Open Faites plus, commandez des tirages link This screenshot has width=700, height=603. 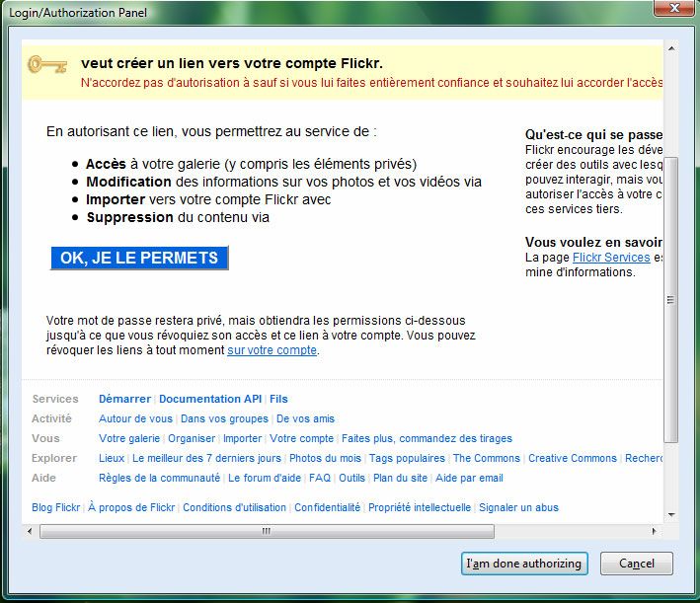click(x=427, y=438)
